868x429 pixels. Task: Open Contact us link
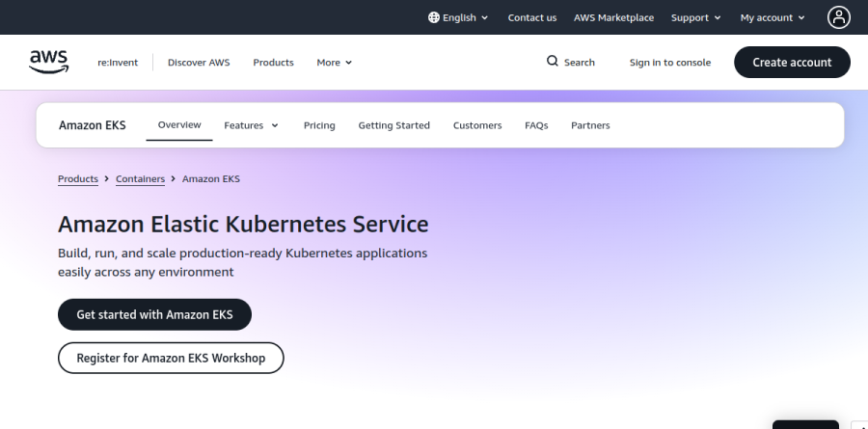click(532, 17)
